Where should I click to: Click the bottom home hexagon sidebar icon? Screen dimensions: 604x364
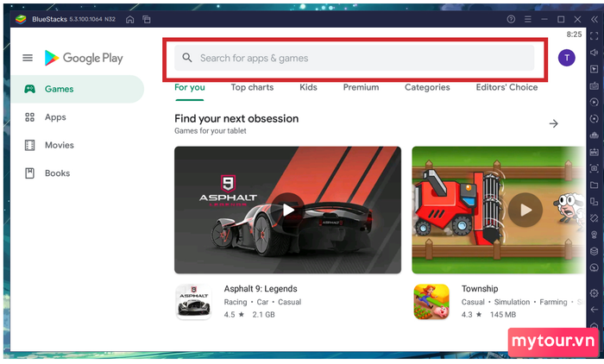pyautogui.click(x=594, y=326)
